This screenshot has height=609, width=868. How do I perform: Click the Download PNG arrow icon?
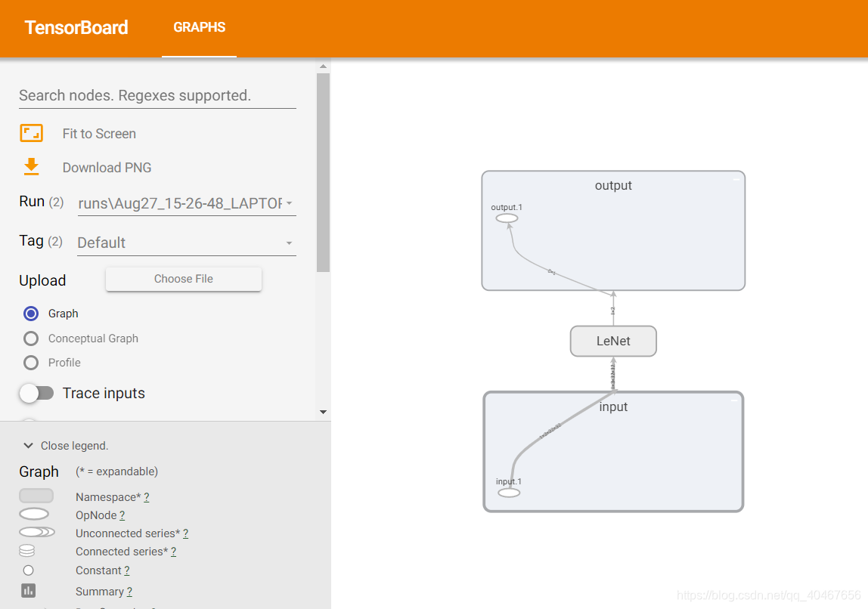pyautogui.click(x=32, y=166)
